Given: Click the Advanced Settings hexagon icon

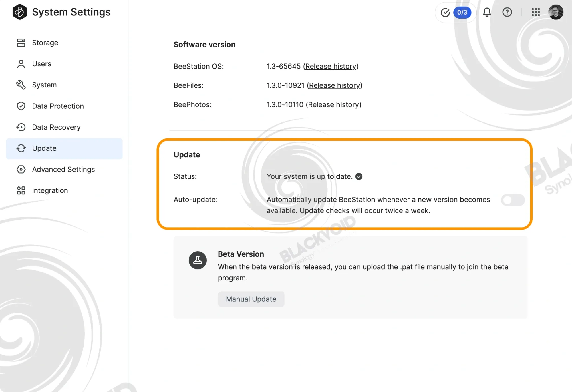Looking at the screenshot, I should coord(21,169).
